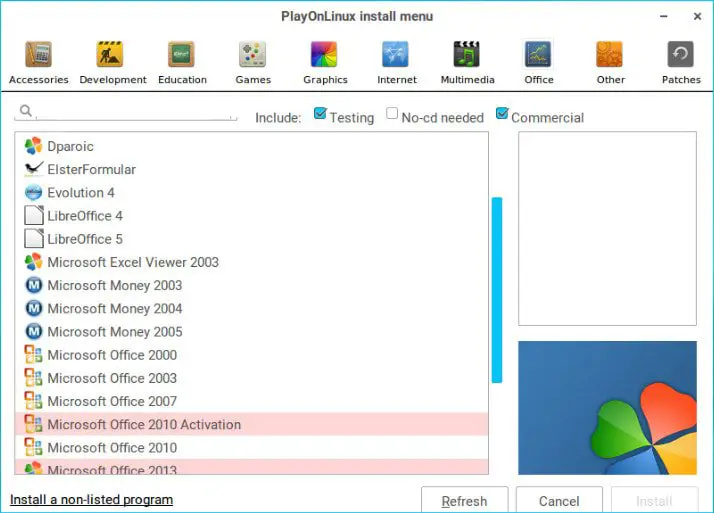The width and height of the screenshot is (714, 513).
Task: Select the Evolution 4 entry text
Action: (81, 193)
